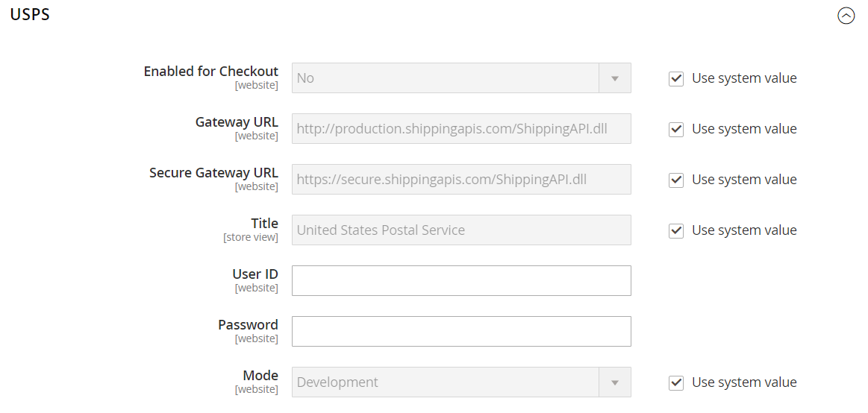Click the Mode label
This screenshot has width=868, height=413.
click(260, 376)
